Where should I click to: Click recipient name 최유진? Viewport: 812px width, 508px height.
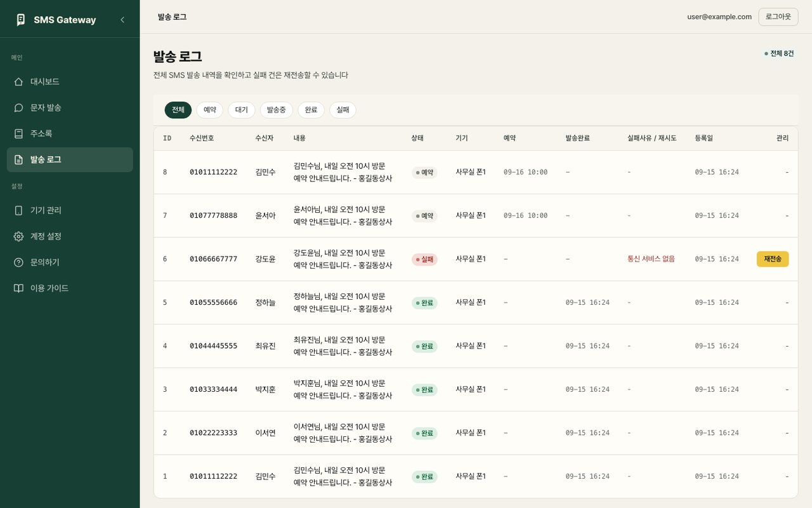coord(266,346)
